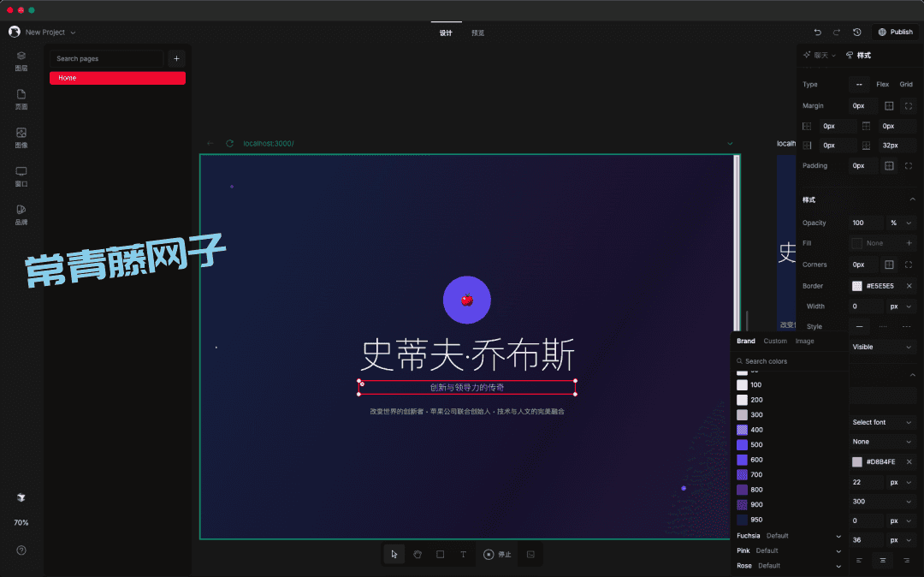The width and height of the screenshot is (924, 577).
Task: Open the terminal icon in bottom toolbar
Action: (x=530, y=554)
